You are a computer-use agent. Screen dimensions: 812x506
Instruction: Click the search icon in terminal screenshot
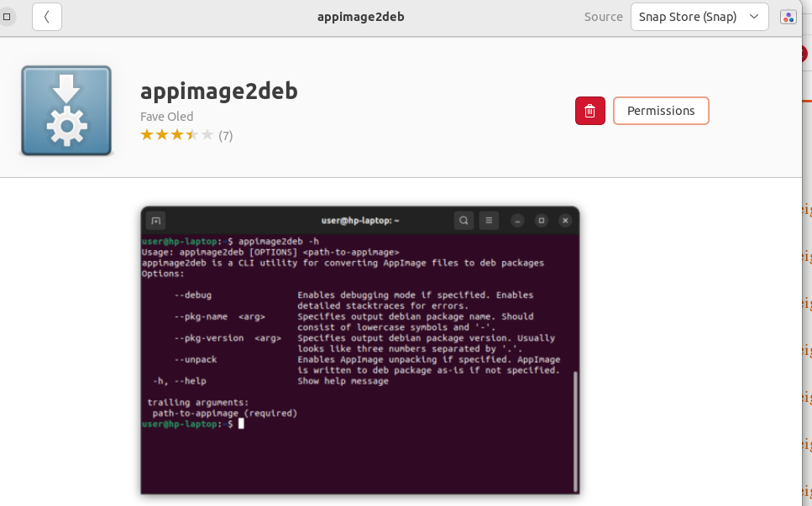(464, 221)
